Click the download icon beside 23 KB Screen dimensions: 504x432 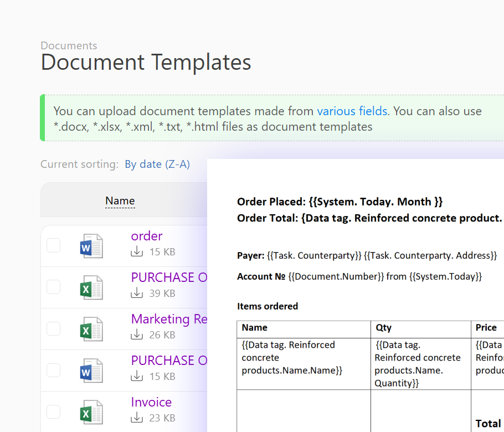[137, 417]
